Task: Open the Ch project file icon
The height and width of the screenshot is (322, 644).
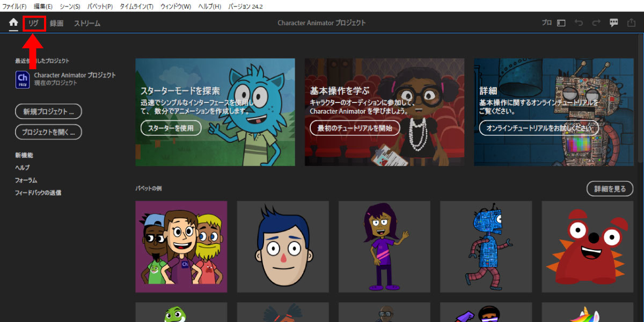Action: 23,79
